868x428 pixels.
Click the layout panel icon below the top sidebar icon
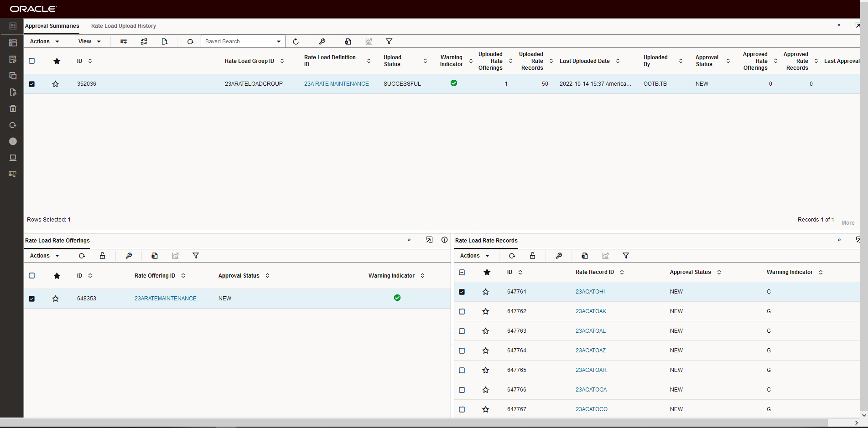coord(13,43)
